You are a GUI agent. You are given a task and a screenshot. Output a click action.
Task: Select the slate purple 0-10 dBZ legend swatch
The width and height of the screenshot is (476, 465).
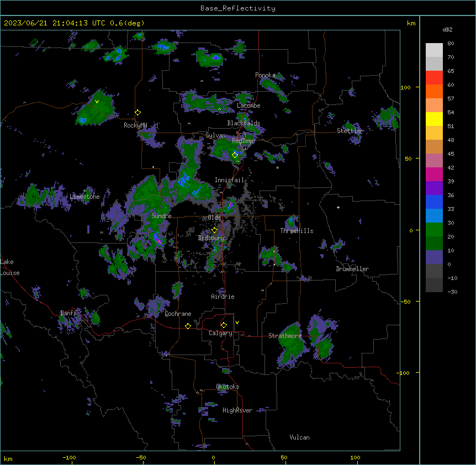tap(434, 257)
